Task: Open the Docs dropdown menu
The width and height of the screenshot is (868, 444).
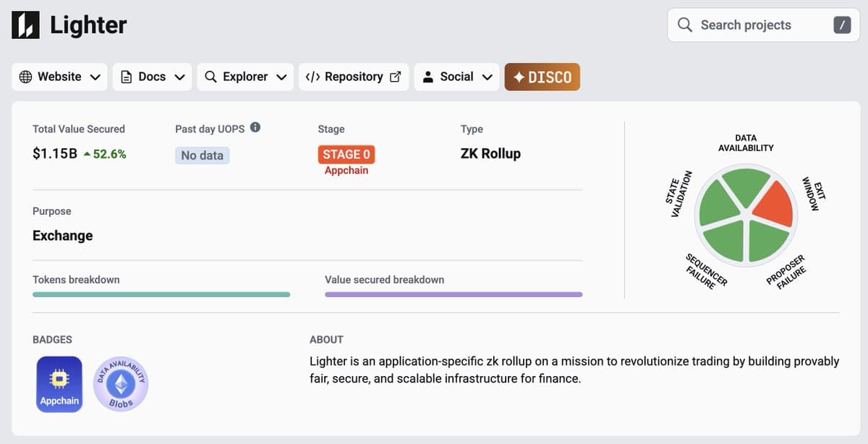Action: tap(179, 76)
